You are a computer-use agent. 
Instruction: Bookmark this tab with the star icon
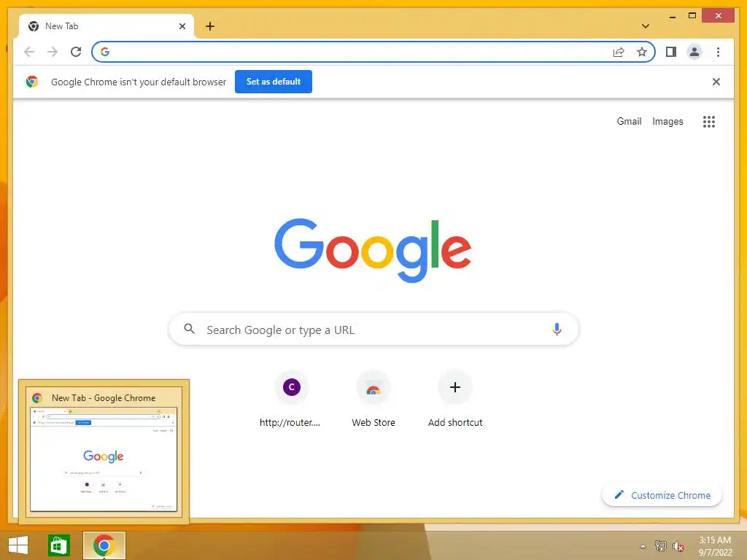tap(642, 52)
